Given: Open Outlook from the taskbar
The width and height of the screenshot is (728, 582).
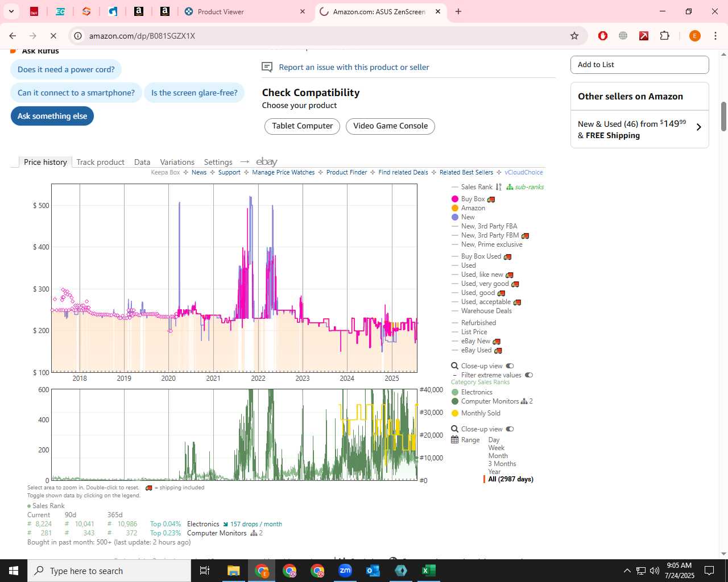Looking at the screenshot, I should [373, 571].
